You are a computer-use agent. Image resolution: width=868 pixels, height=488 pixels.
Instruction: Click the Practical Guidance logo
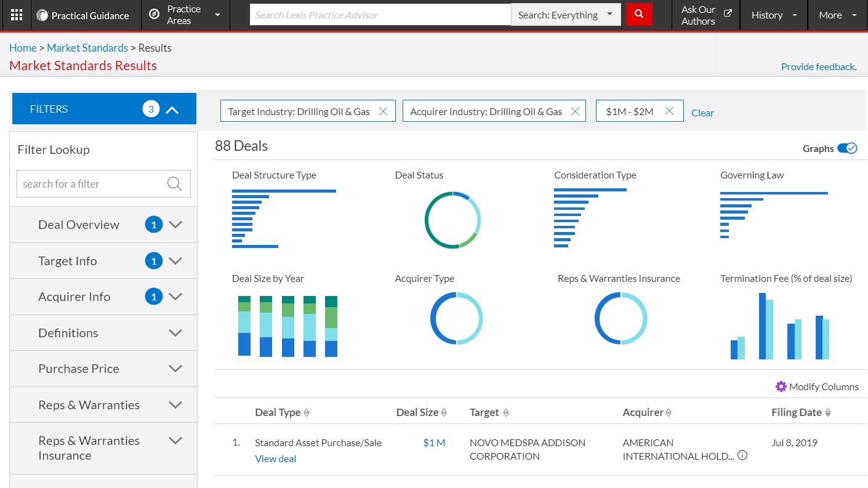[x=83, y=15]
